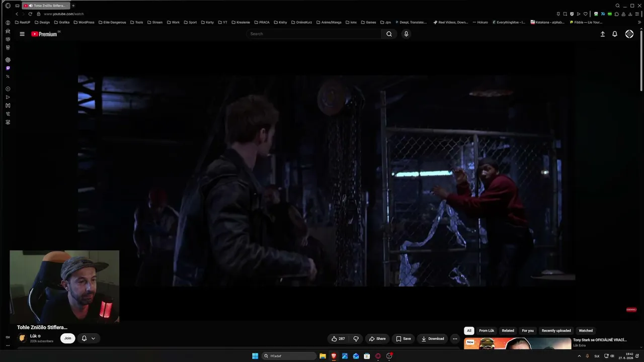The image size is (644, 362).
Task: Open the Games bookmarks folder
Action: (x=368, y=23)
